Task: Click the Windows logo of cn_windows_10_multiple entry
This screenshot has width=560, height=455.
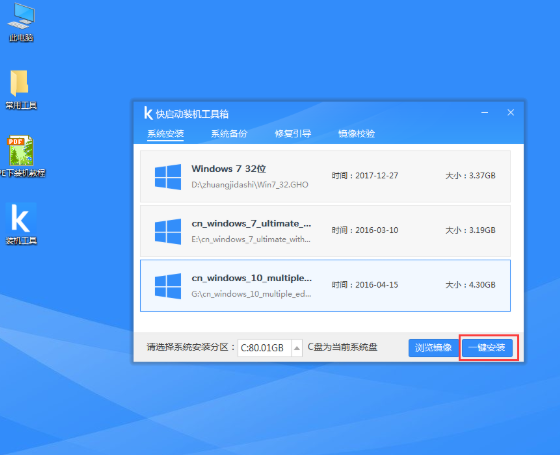Action: (x=168, y=286)
